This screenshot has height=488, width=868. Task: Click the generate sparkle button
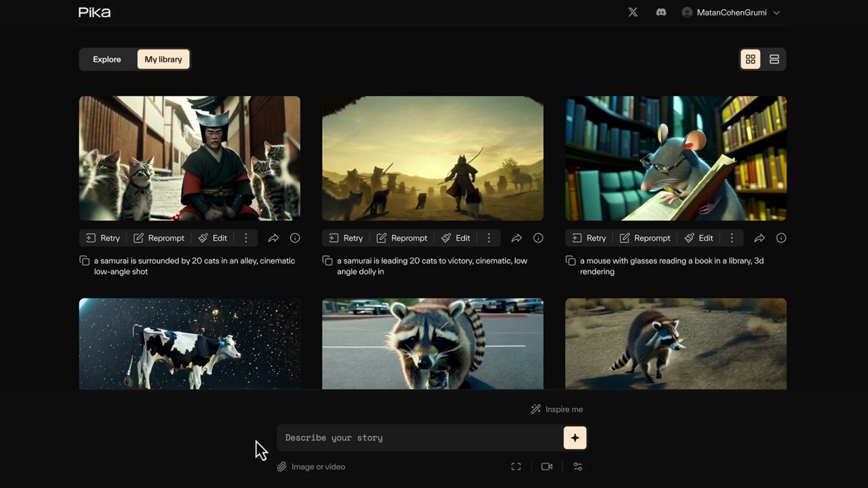tap(575, 438)
